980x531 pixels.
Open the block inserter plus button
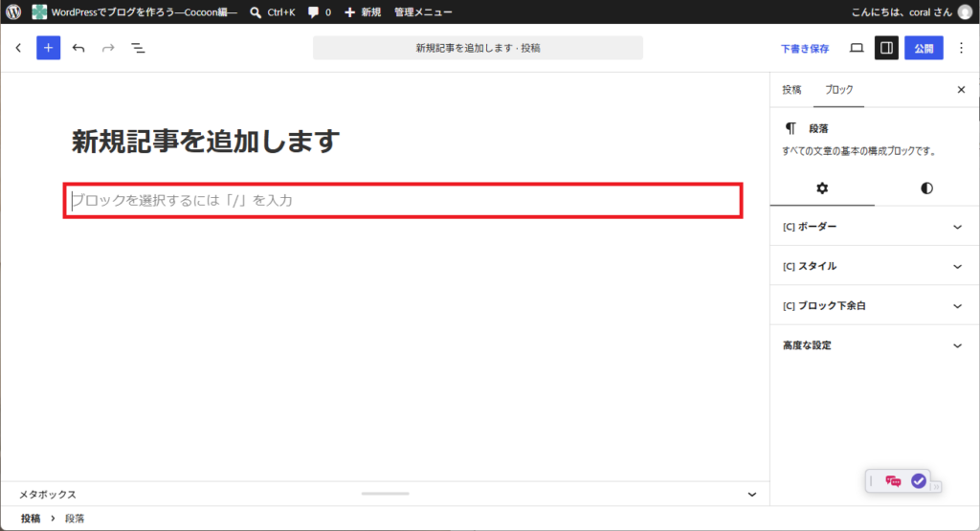point(48,48)
